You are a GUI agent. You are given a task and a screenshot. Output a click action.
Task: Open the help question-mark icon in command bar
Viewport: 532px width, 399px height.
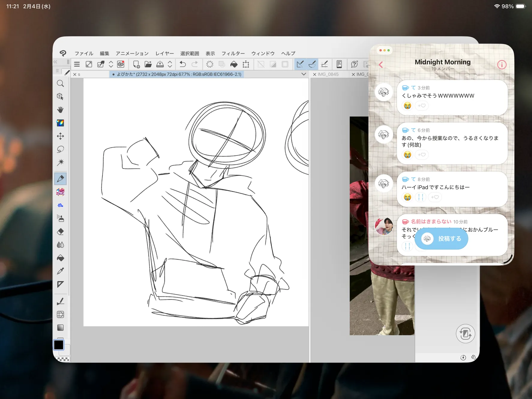pos(354,64)
